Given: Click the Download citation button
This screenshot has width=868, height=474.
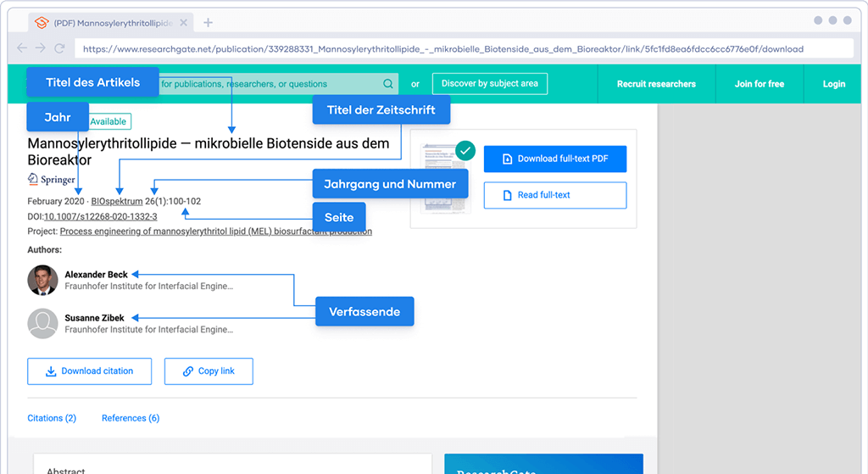Looking at the screenshot, I should [x=89, y=371].
